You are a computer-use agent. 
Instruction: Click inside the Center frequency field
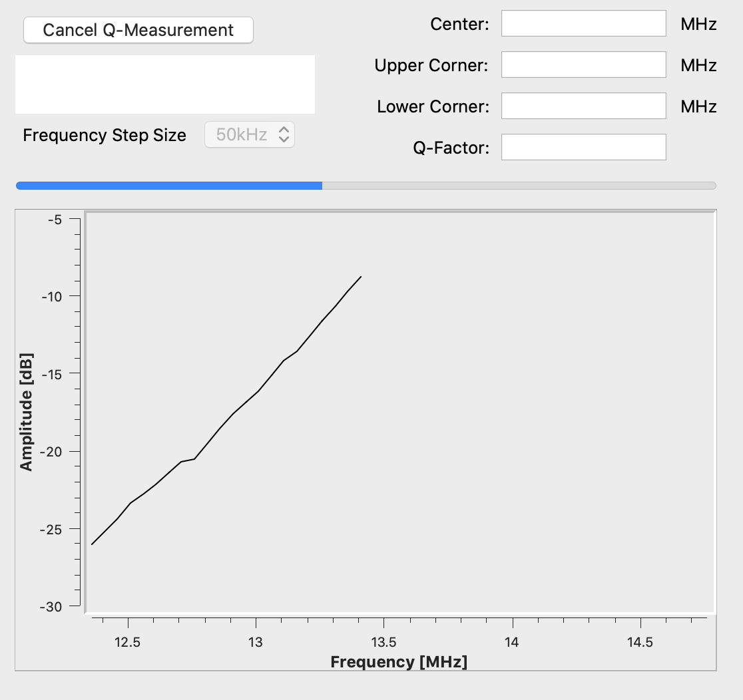pyautogui.click(x=583, y=23)
